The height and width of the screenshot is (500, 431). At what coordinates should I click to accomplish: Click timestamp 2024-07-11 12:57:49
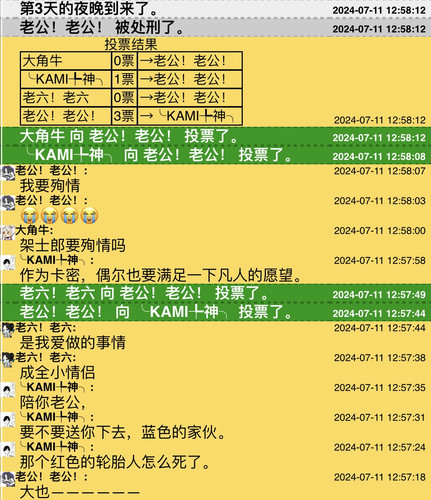380,295
